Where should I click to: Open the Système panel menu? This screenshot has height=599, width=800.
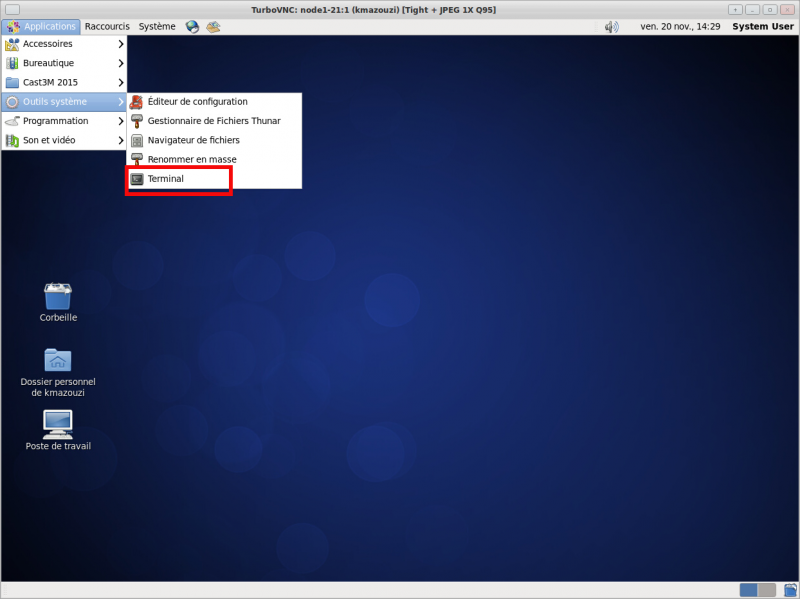[x=157, y=27]
